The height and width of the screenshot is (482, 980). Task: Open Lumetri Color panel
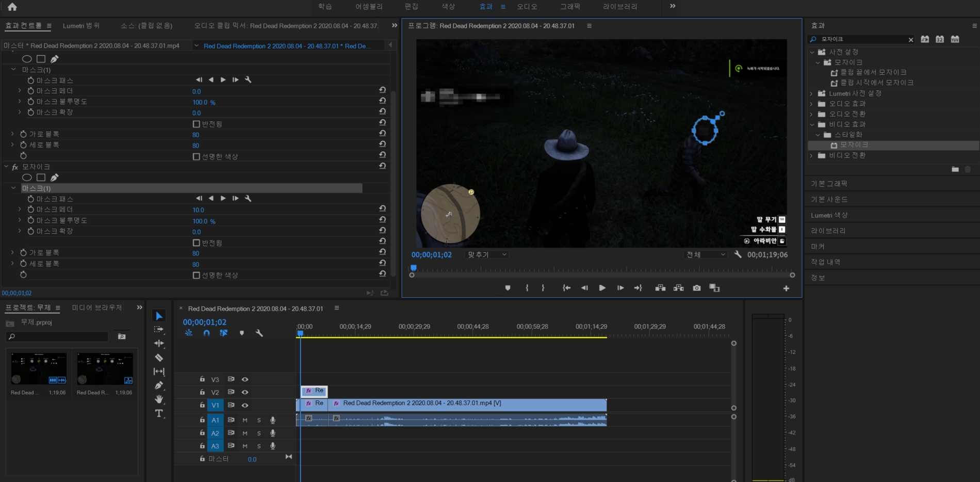coord(829,215)
